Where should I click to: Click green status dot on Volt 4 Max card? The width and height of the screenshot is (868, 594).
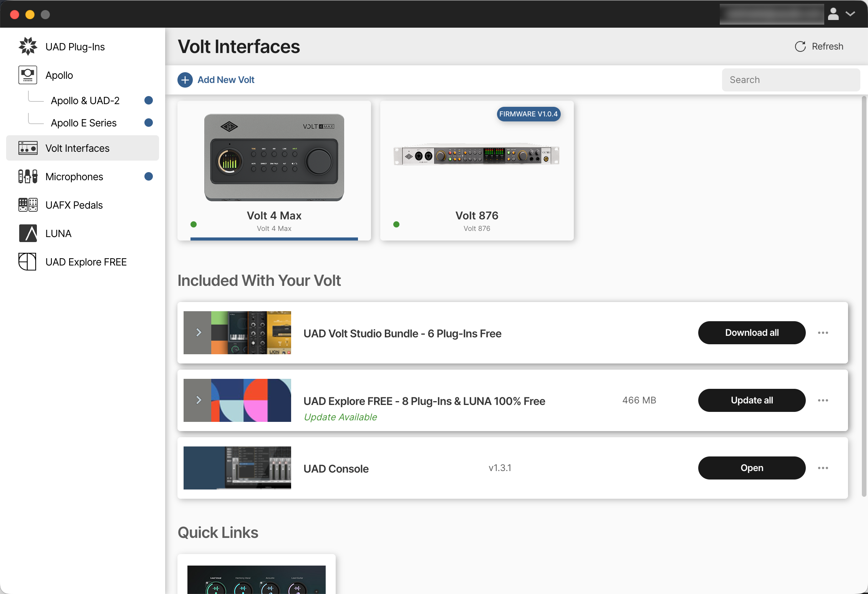click(194, 224)
